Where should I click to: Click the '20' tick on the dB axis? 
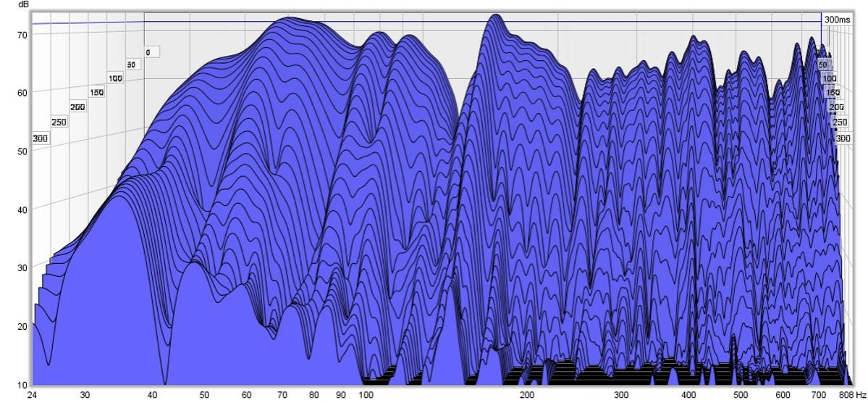tap(22, 326)
